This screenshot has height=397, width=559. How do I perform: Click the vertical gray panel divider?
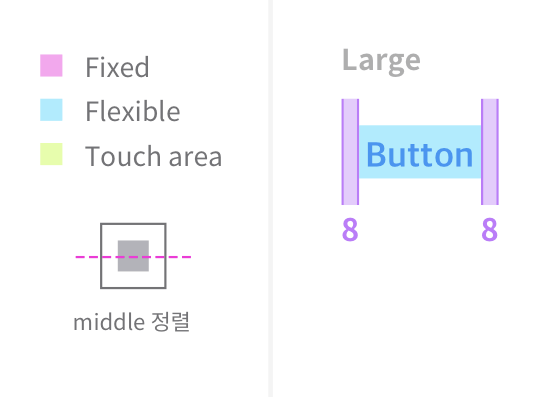tap(271, 198)
